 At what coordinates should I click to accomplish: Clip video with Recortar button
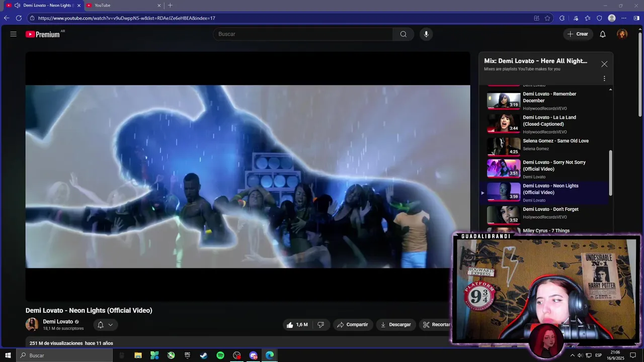pos(436,325)
